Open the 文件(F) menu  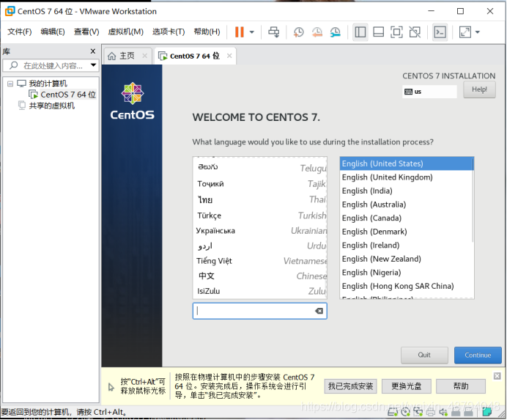20,32
